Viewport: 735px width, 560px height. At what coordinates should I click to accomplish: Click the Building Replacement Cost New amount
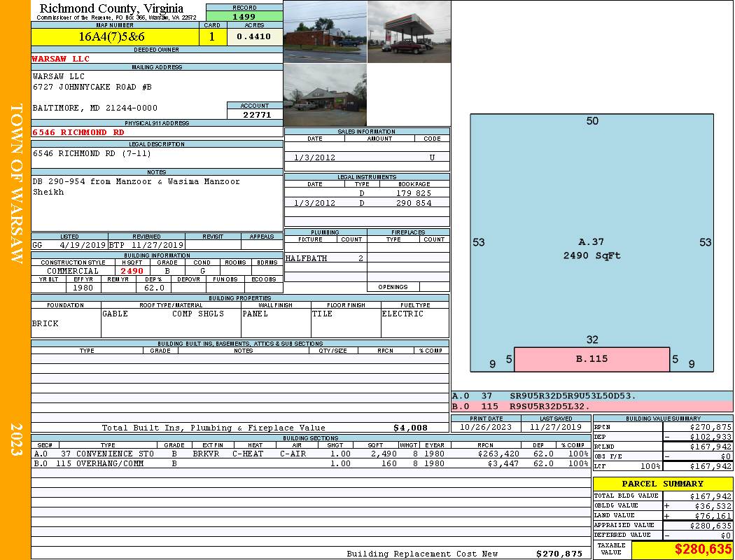point(559,554)
